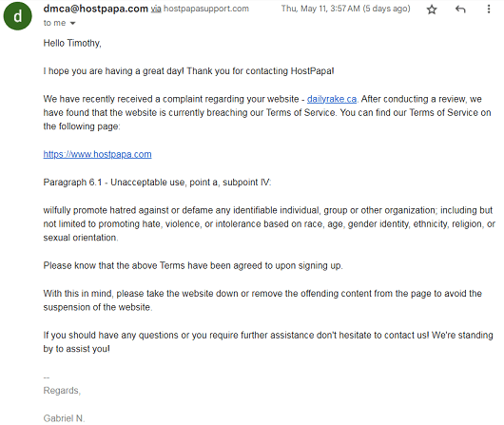Image resolution: width=504 pixels, height=425 pixels.
Task: Click the reply arrow icon
Action: (x=460, y=10)
